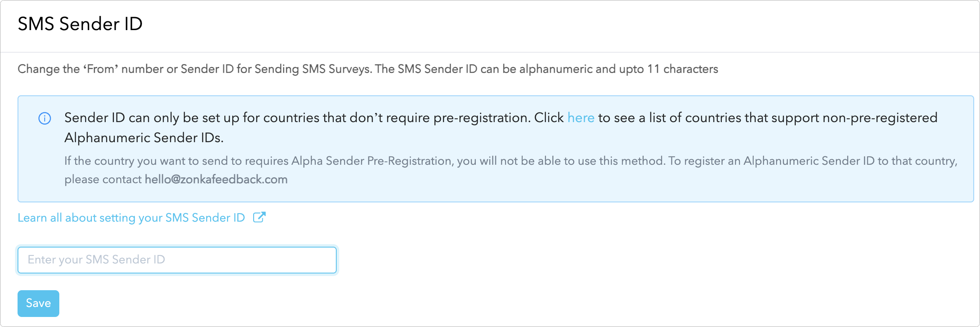Click the 'If the country you want to send' paragraph

coord(510,170)
